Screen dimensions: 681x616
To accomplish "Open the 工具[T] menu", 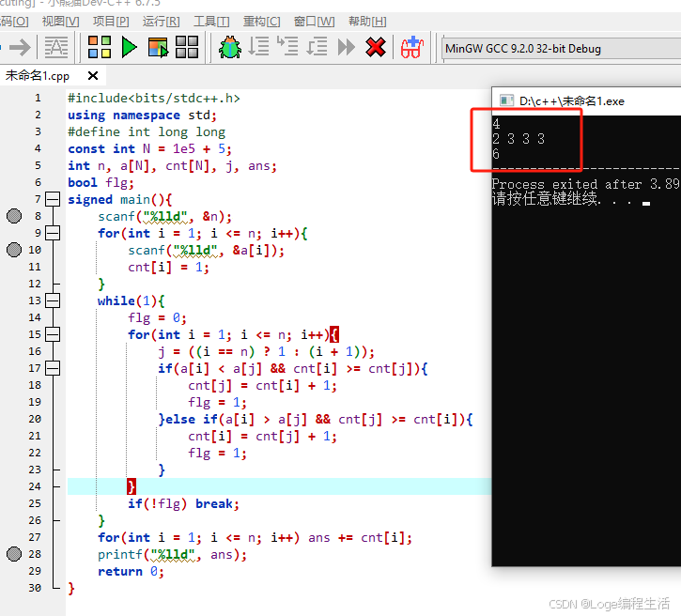I will coord(211,22).
